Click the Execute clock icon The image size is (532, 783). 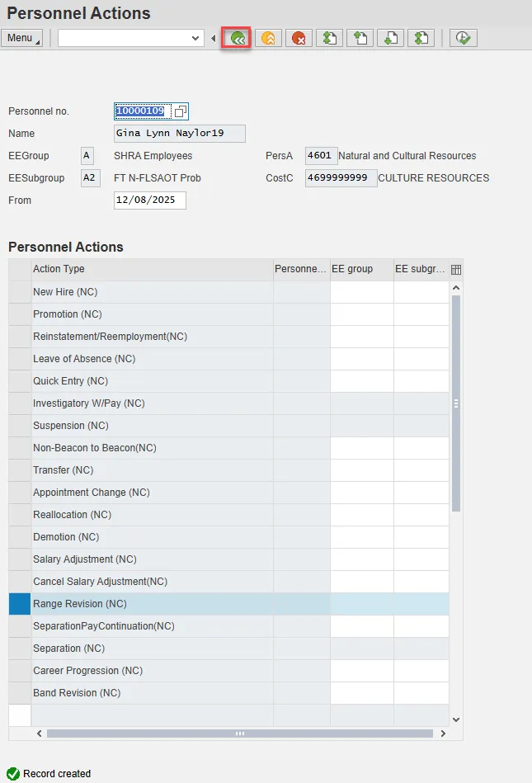(464, 38)
